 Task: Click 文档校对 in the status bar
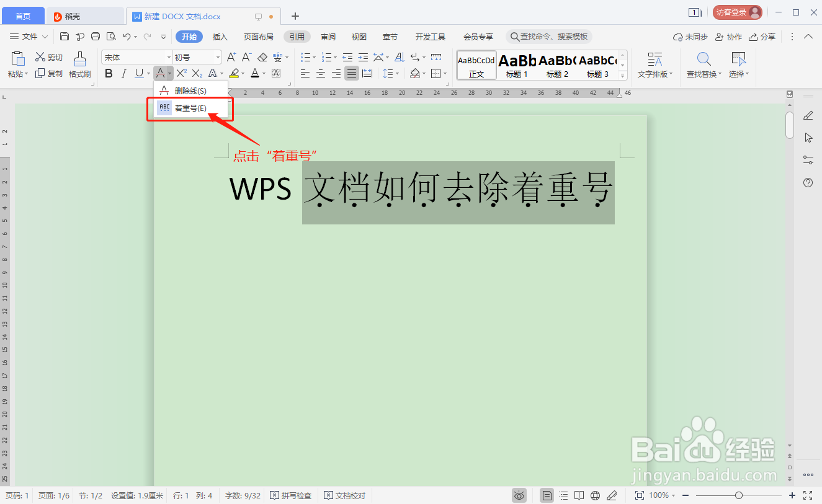(x=345, y=495)
